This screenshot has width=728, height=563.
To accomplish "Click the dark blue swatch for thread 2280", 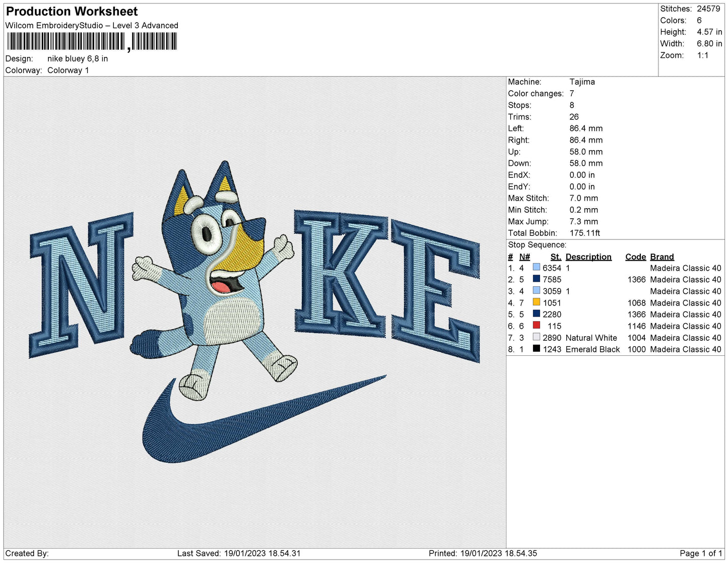I will [537, 314].
